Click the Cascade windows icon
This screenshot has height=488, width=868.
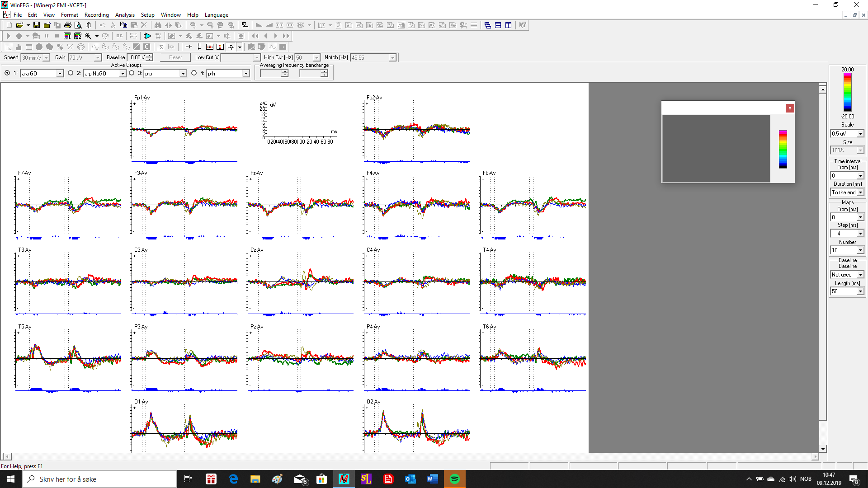487,25
